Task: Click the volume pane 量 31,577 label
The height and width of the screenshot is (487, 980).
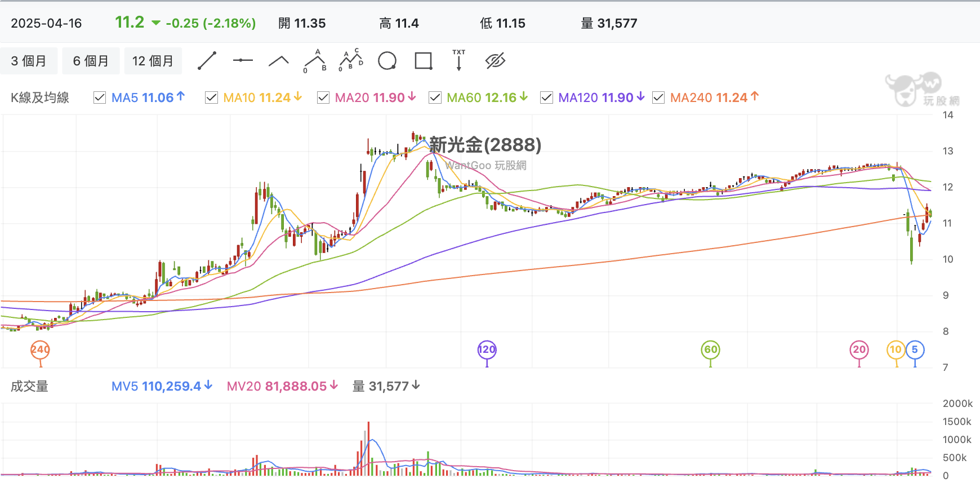Action: tap(386, 386)
